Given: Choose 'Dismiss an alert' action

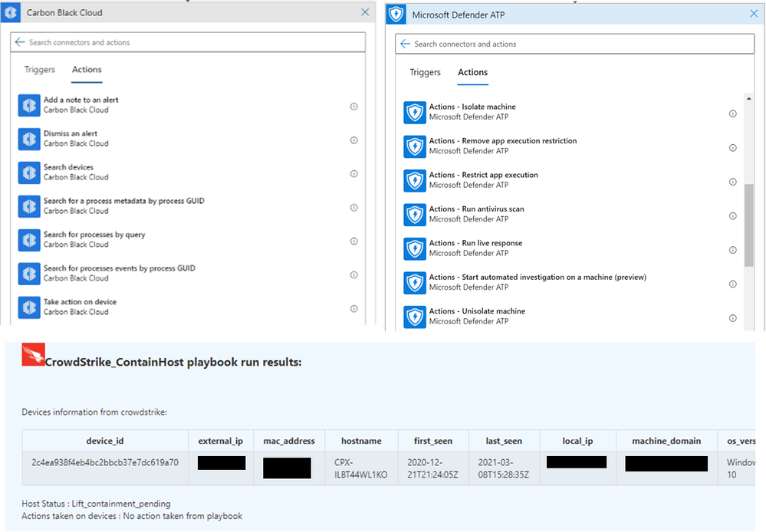Looking at the screenshot, I should [x=188, y=140].
